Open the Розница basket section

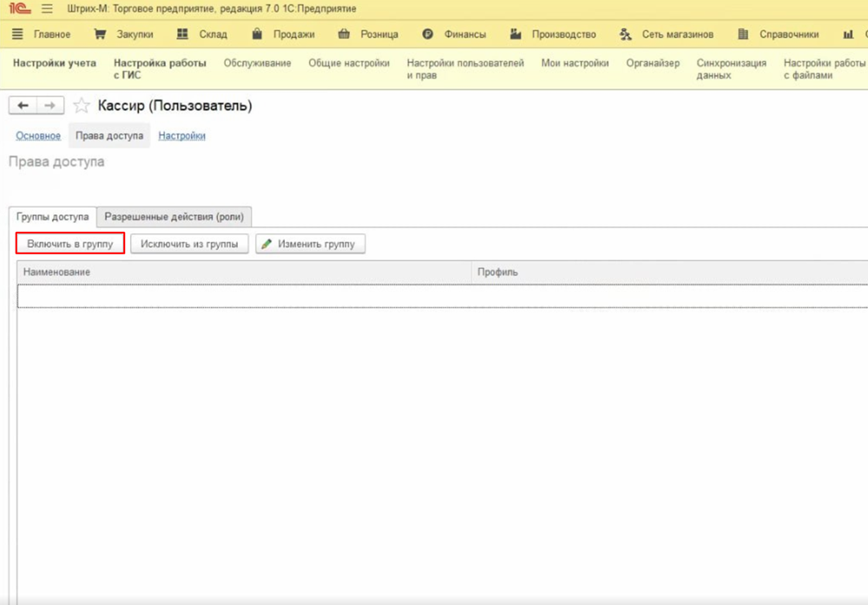pos(368,35)
